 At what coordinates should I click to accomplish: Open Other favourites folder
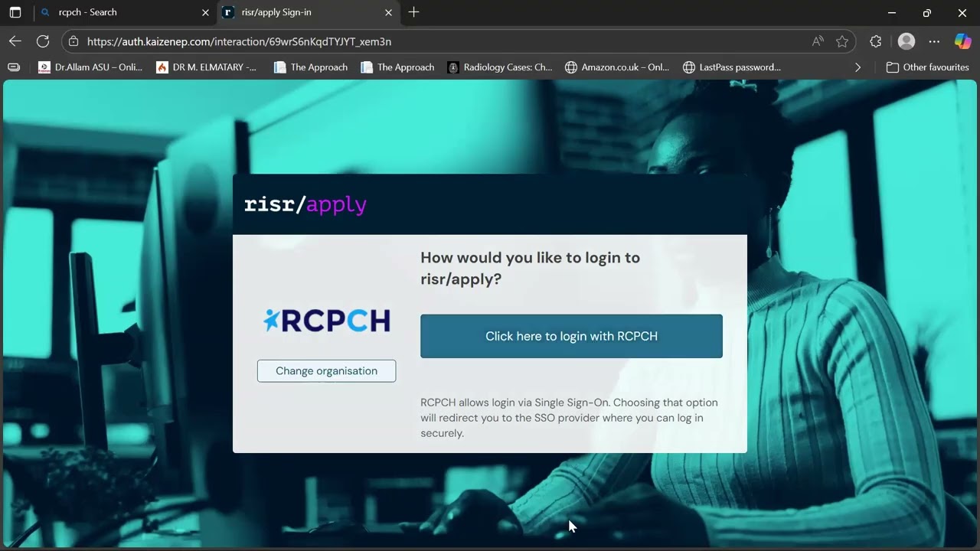click(x=927, y=67)
